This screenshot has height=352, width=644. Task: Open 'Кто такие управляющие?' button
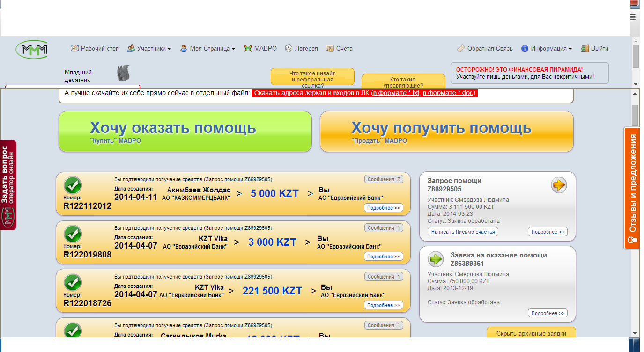(403, 81)
